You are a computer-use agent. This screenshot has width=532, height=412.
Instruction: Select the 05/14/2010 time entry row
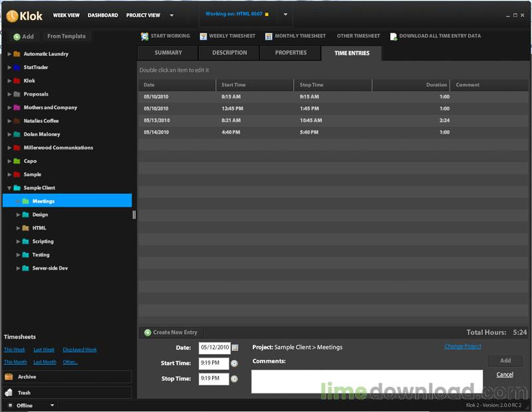[x=333, y=132]
